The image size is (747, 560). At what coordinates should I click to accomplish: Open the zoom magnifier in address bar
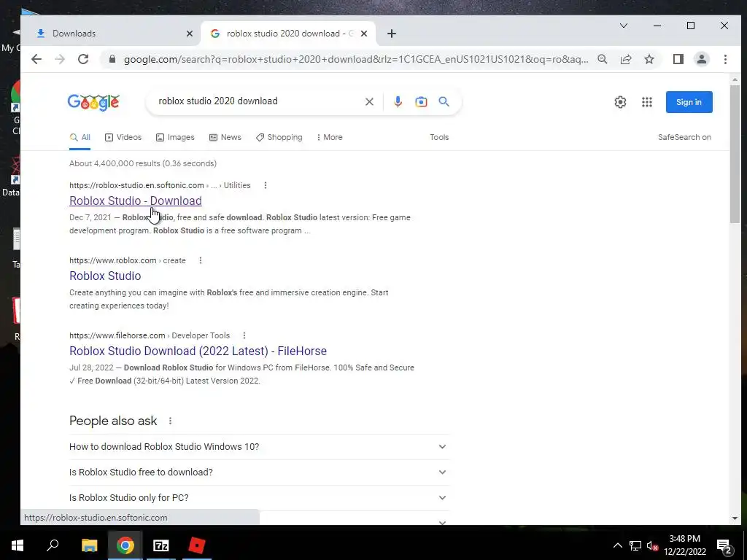coord(602,59)
